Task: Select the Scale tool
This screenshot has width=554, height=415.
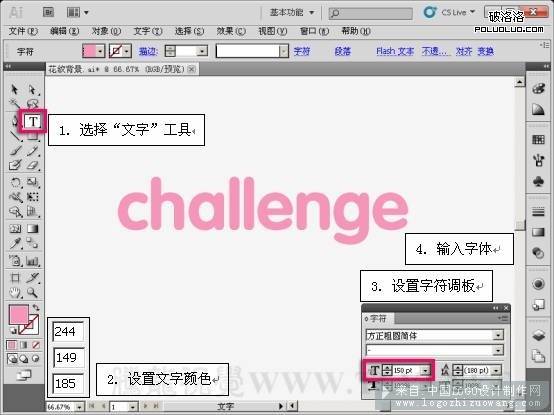Action: point(33,182)
